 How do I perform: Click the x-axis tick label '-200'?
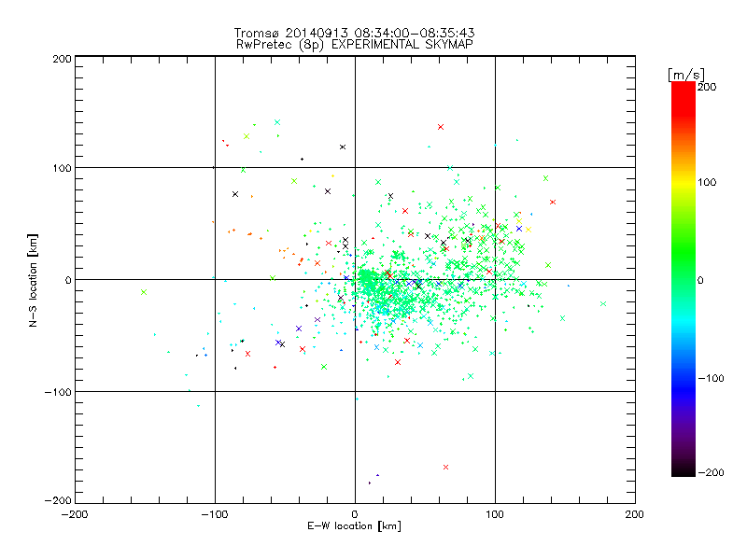click(x=75, y=514)
